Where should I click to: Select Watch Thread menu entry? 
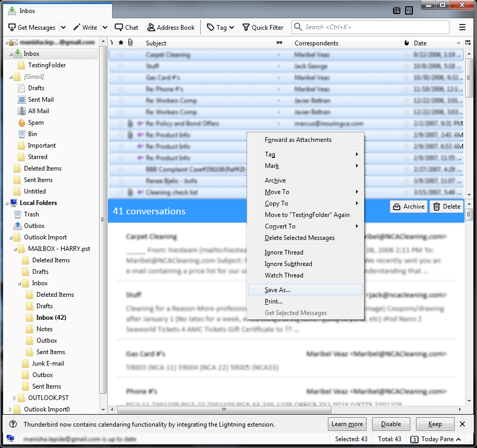(305, 275)
